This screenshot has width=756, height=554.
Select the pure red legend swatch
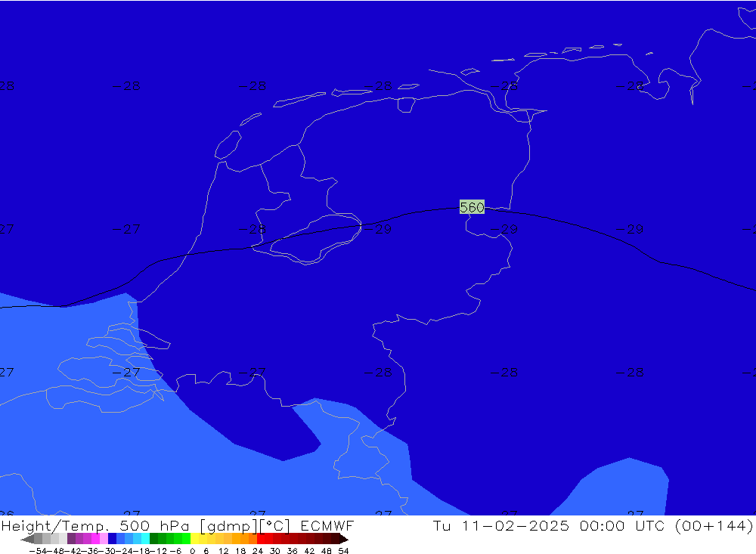pyautogui.click(x=261, y=539)
